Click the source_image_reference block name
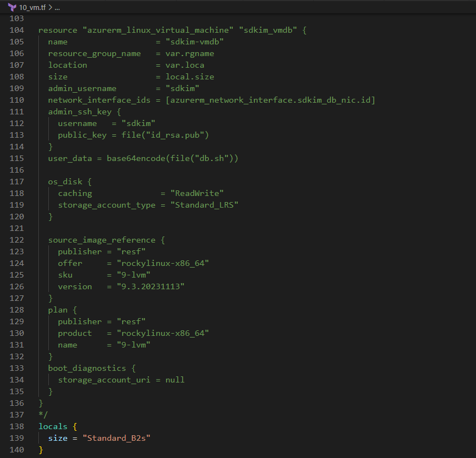476x458 pixels. pyautogui.click(x=102, y=240)
